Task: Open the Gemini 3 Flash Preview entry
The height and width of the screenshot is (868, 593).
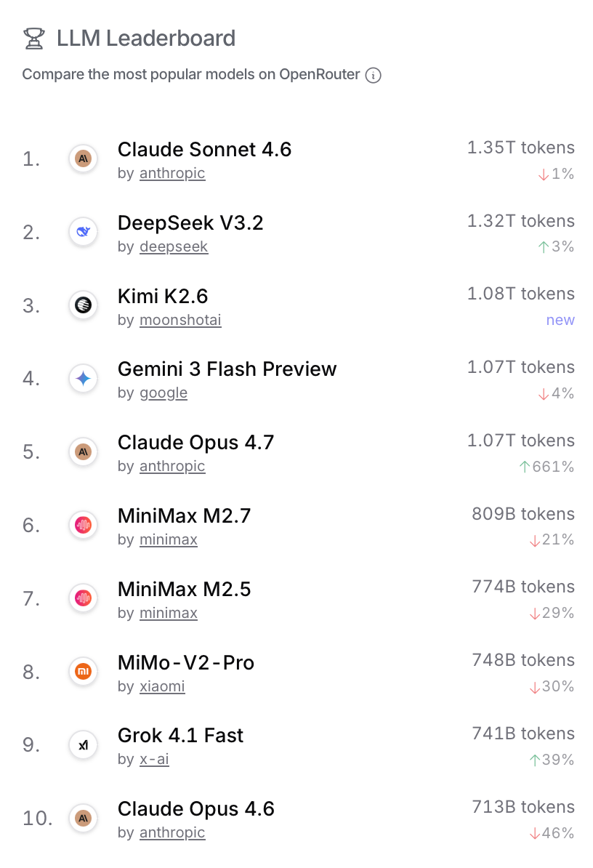Action: coord(227,369)
